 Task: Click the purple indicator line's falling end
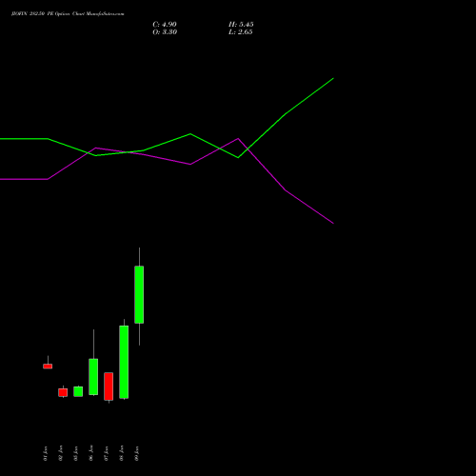coord(333,223)
